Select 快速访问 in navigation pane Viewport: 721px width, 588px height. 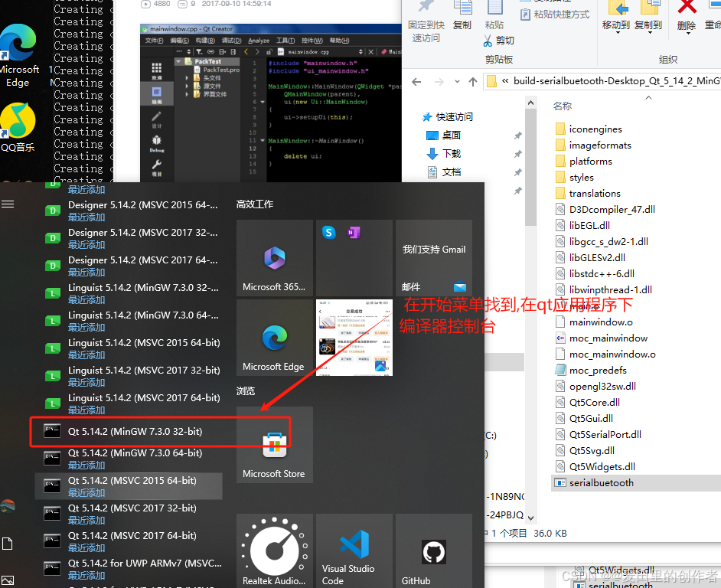[x=448, y=117]
